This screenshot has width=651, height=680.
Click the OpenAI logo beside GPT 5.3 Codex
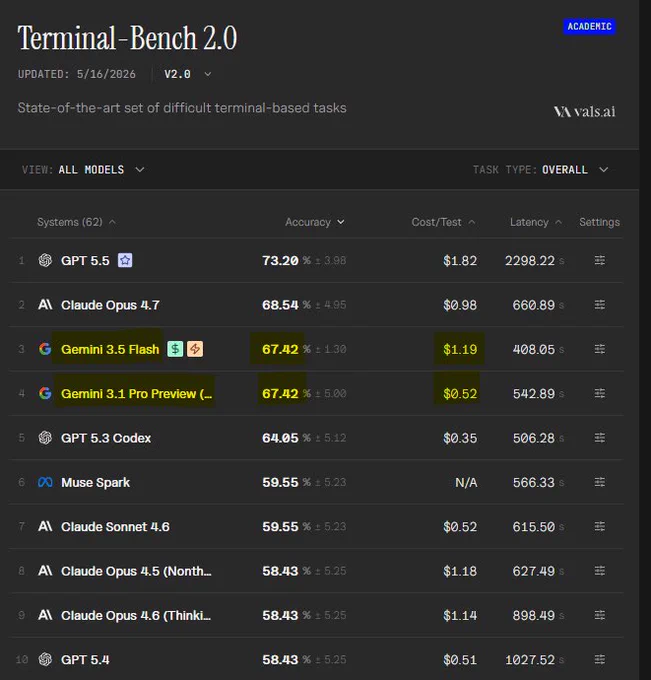(45, 438)
